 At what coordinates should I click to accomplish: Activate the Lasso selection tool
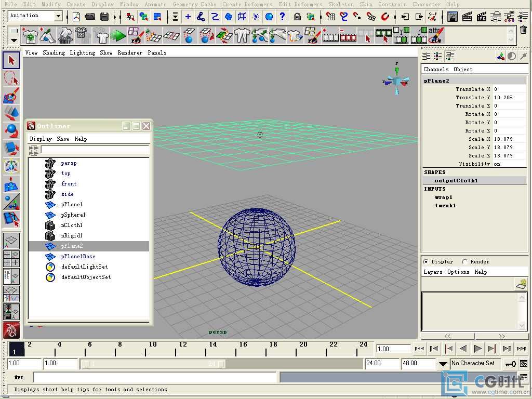[x=11, y=78]
